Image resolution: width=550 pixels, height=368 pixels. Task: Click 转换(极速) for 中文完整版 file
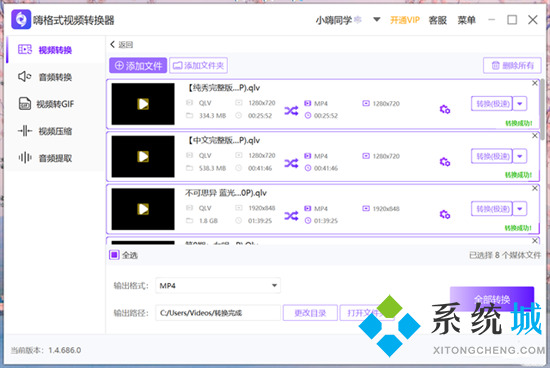tap(492, 156)
